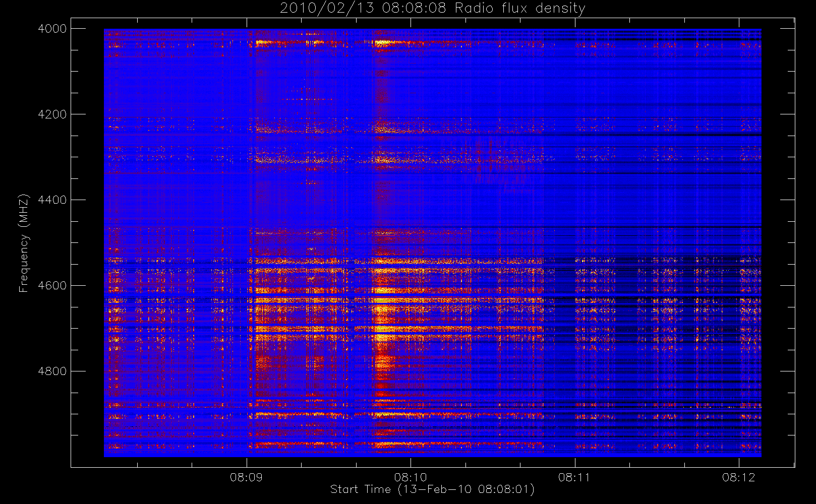
Task: Click the 08:12 time tick label
Action: coord(738,477)
